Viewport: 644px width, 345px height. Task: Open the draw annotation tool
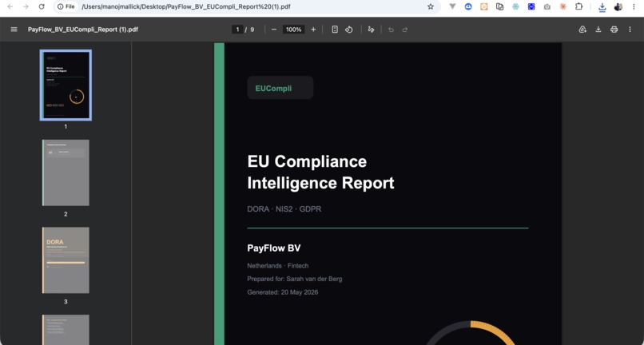pyautogui.click(x=371, y=30)
